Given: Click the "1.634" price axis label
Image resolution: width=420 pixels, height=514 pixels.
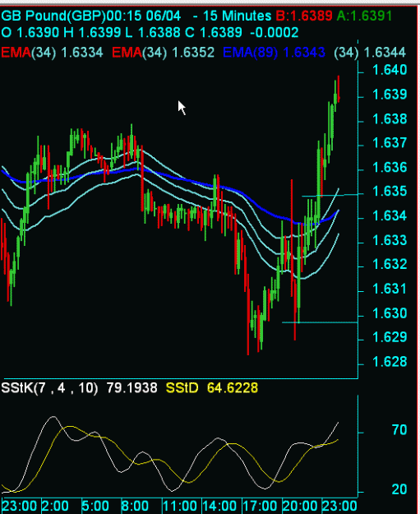Looking at the screenshot, I should tap(390, 215).
